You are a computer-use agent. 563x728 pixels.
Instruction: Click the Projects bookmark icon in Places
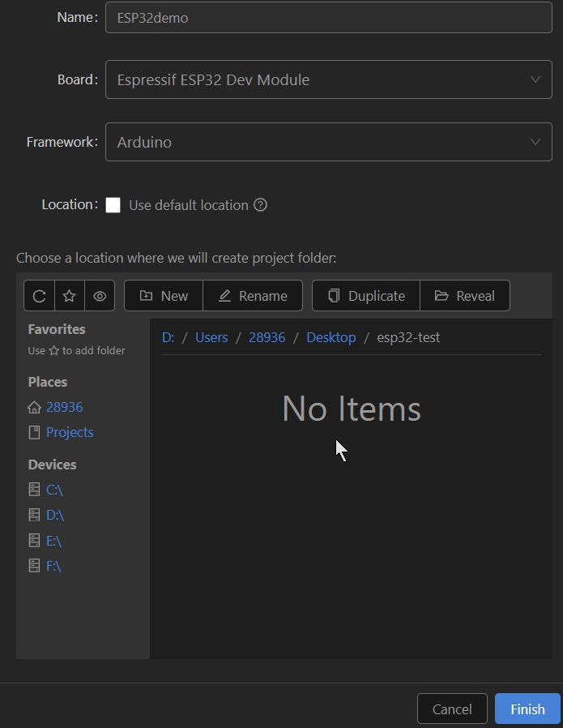pos(34,432)
